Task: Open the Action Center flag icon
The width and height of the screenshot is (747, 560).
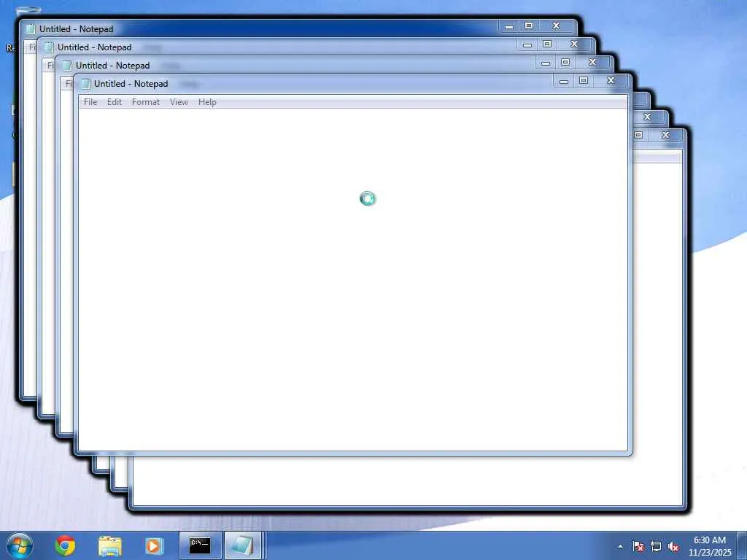Action: [x=638, y=547]
